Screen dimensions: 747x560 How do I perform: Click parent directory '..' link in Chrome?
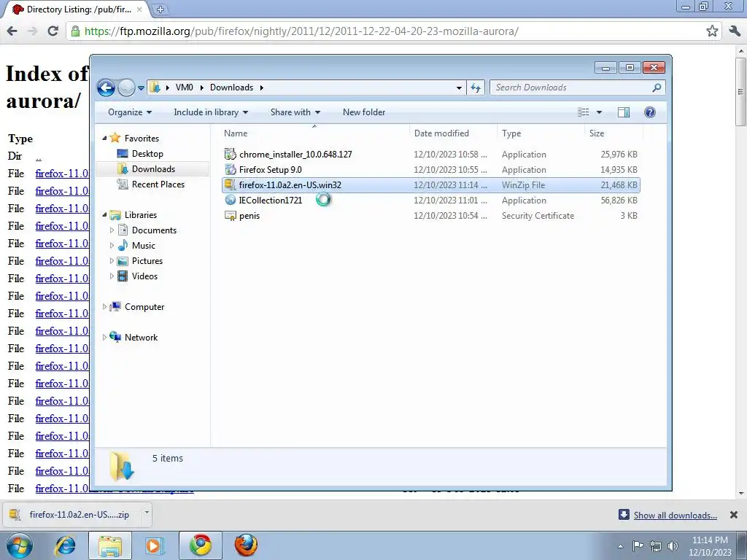coord(39,157)
